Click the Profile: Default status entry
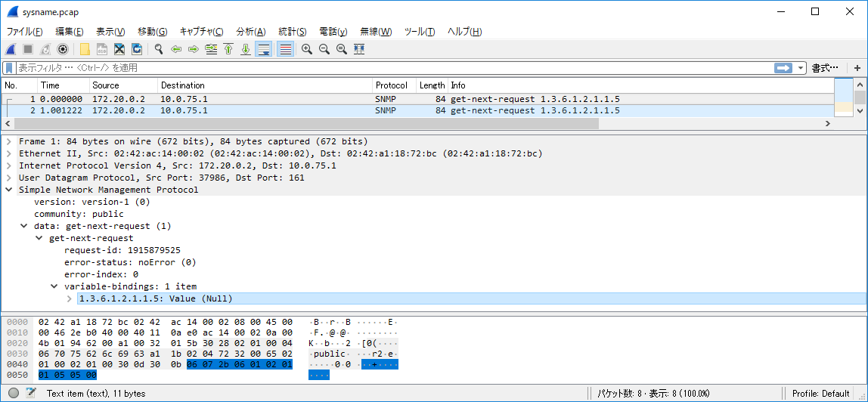Image resolution: width=868 pixels, height=402 pixels. [x=821, y=394]
